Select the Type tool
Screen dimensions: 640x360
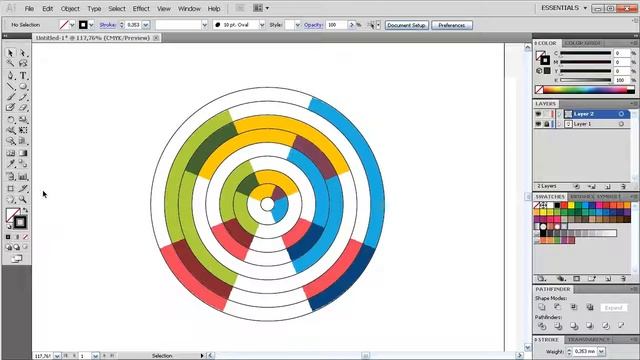tap(23, 76)
